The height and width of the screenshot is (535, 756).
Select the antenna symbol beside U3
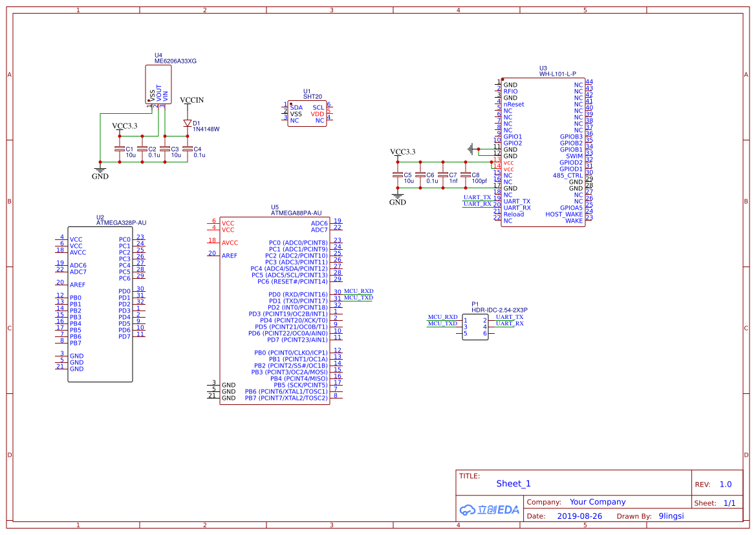471,147
